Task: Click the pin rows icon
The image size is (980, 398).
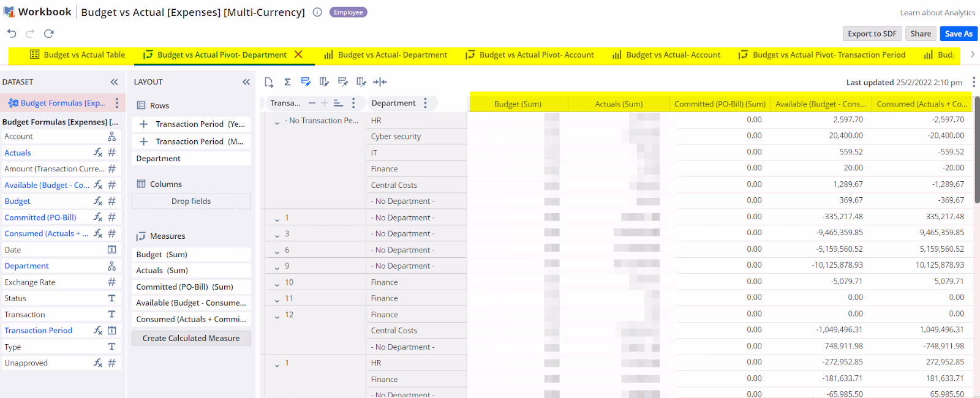Action: coord(343,81)
